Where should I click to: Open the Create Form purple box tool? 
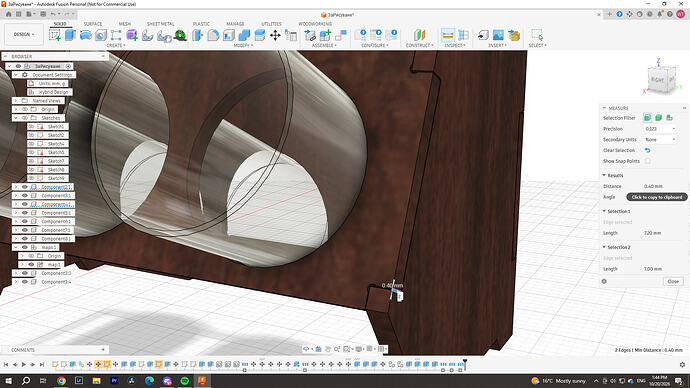[132, 35]
